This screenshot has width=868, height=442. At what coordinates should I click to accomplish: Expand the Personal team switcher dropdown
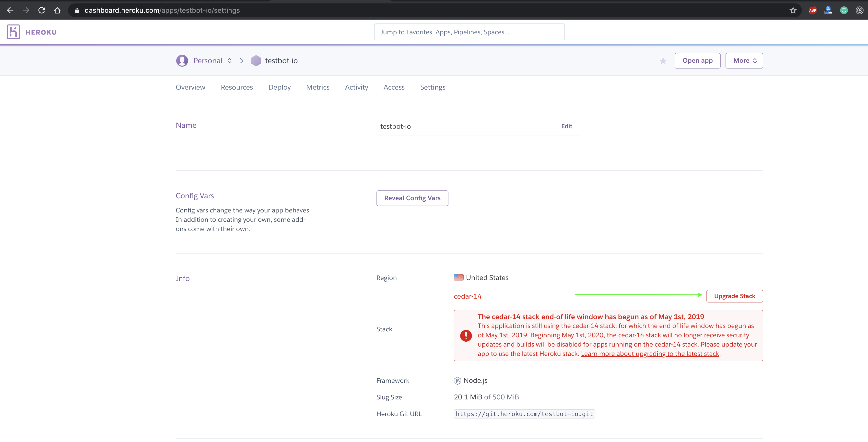(229, 61)
